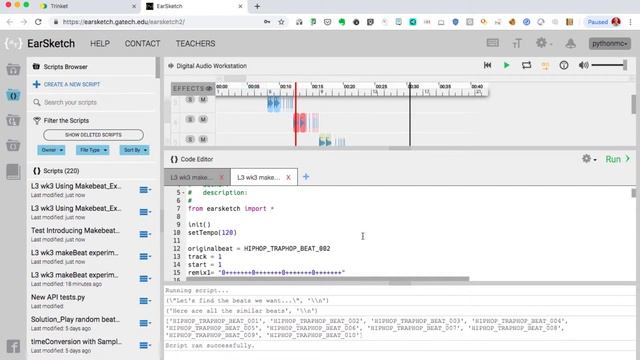
Task: Reload the browser page
Action: click(38, 22)
